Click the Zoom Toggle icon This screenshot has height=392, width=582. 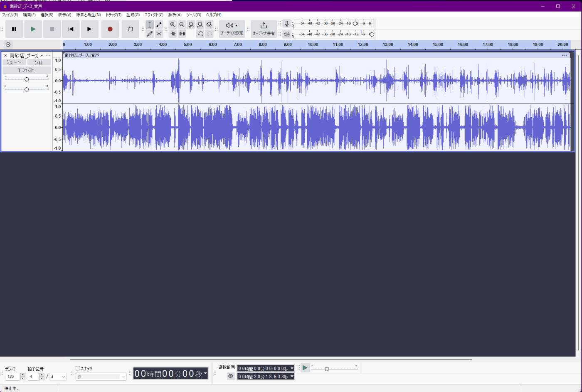tap(209, 25)
